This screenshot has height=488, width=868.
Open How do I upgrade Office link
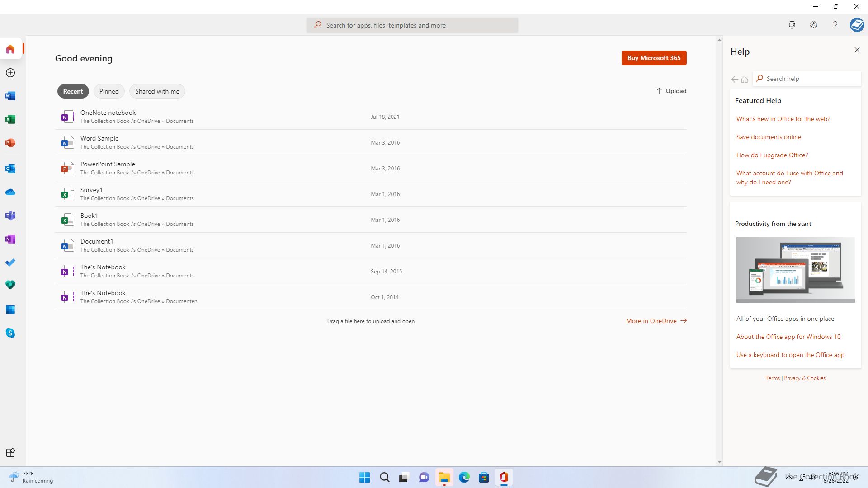click(x=772, y=155)
